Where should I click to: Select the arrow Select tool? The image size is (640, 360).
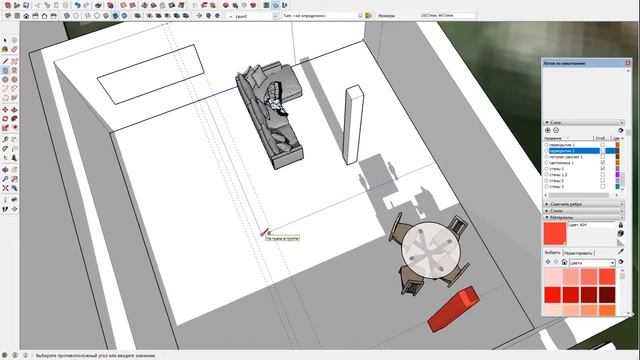(5, 40)
